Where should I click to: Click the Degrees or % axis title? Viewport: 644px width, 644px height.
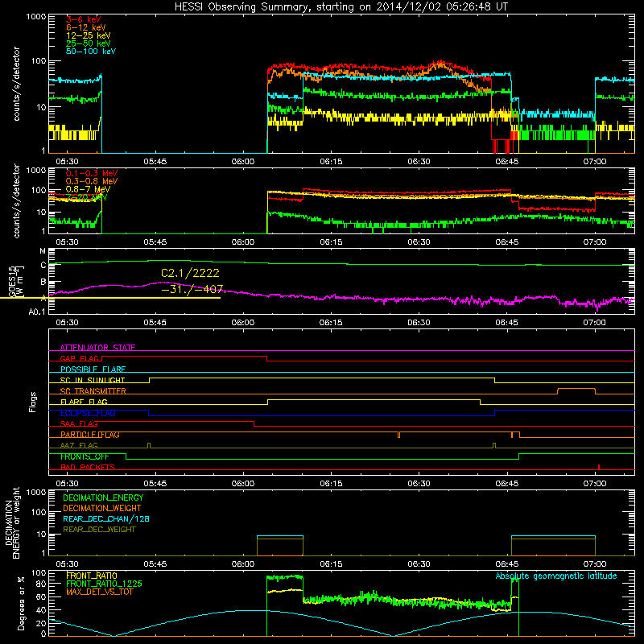(x=21, y=603)
